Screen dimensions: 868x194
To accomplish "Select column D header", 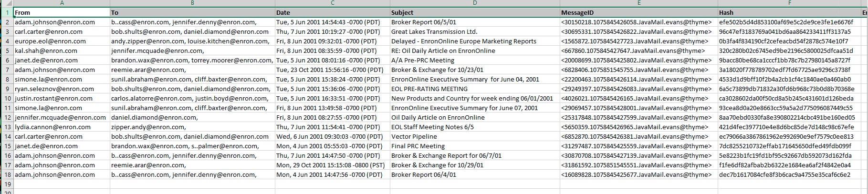I will [475, 3].
